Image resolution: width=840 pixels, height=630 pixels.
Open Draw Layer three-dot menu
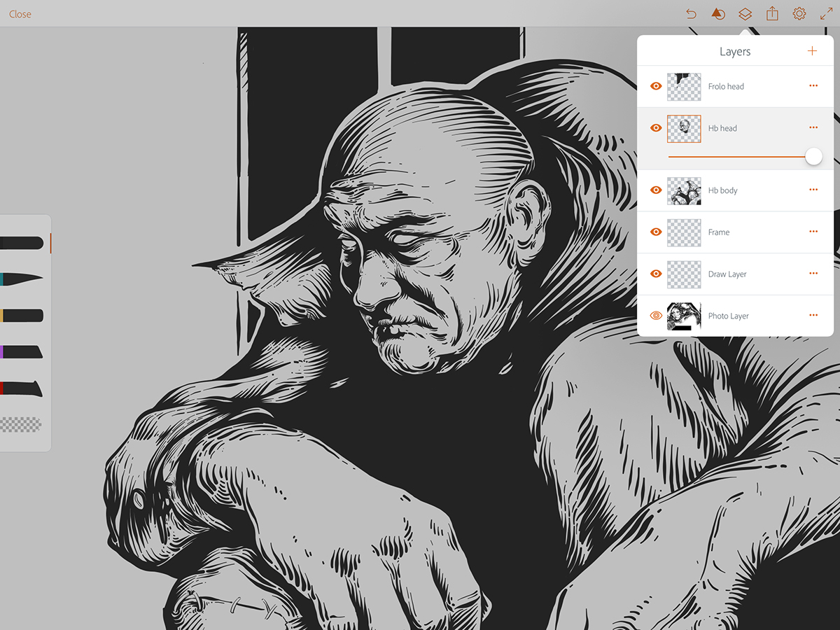pyautogui.click(x=813, y=274)
